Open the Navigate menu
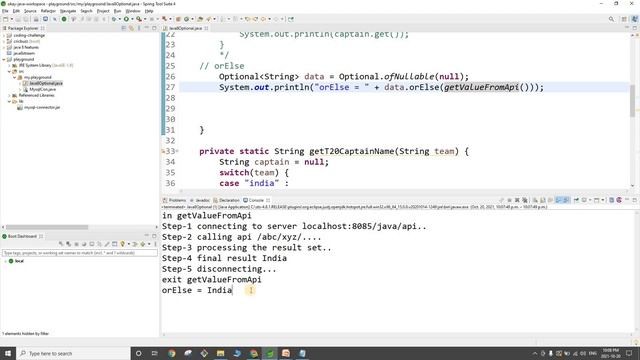 (68, 11)
